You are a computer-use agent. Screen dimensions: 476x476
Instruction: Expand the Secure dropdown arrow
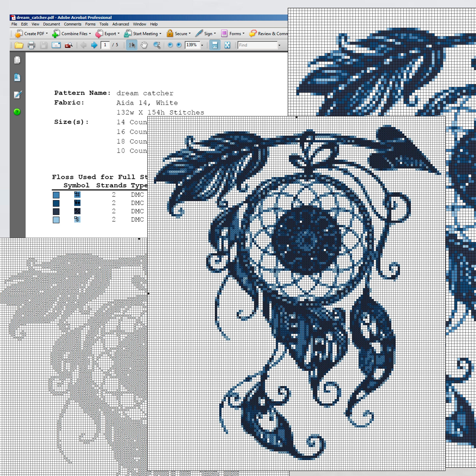click(190, 33)
